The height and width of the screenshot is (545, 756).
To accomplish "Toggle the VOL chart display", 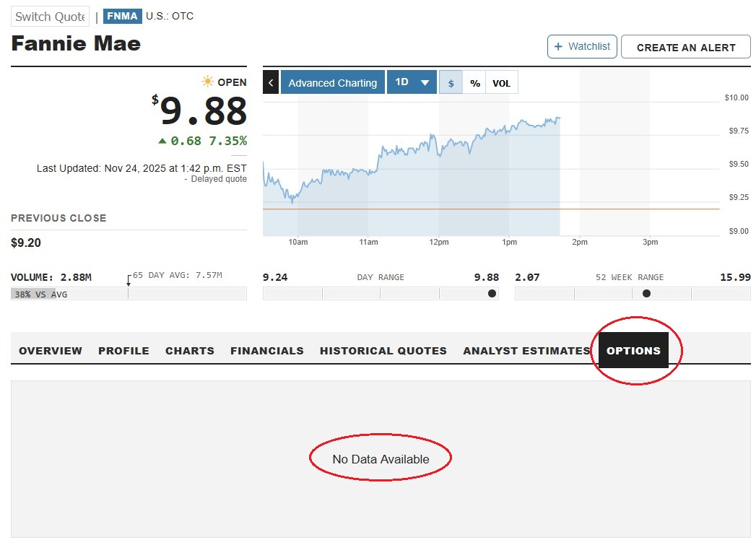I will point(501,83).
